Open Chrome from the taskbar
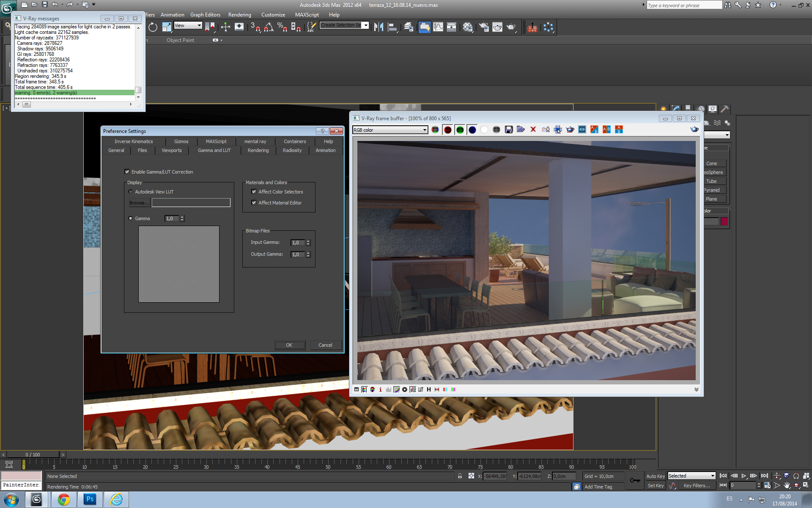The image size is (812, 508). 64,500
